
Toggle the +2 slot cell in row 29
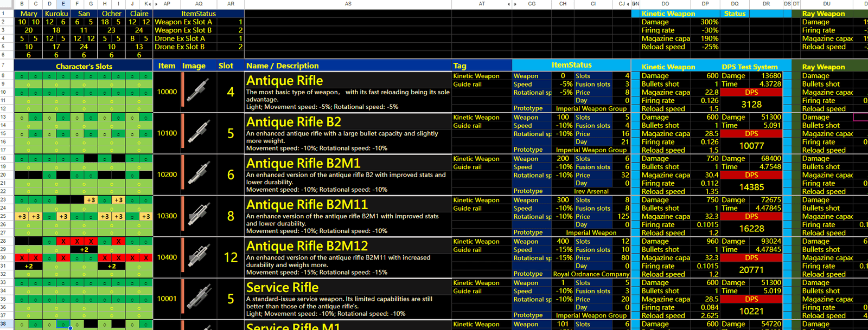(x=84, y=249)
